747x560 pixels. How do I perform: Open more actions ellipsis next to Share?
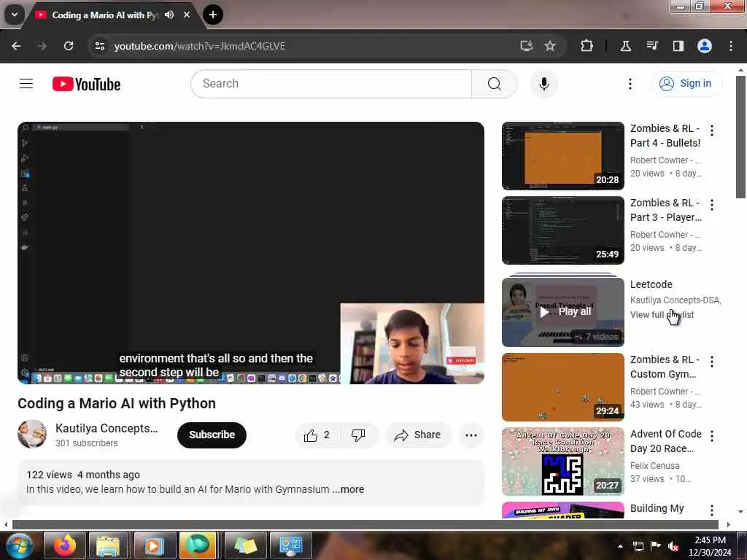471,435
